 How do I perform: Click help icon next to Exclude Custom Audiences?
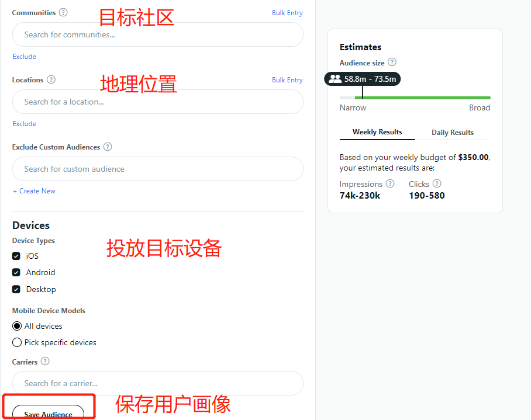point(108,147)
